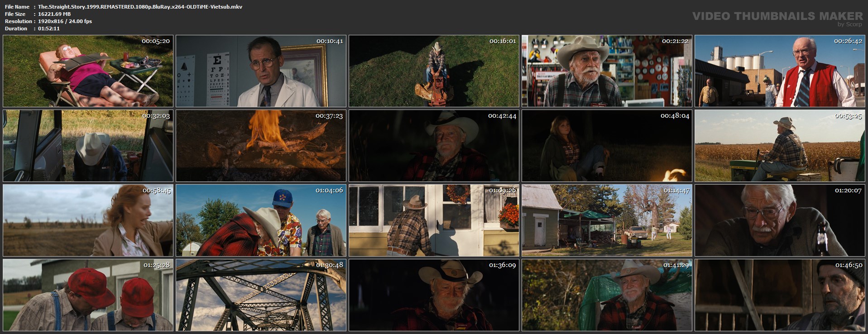Open the thumbnail stamped 00:58:45

point(88,220)
